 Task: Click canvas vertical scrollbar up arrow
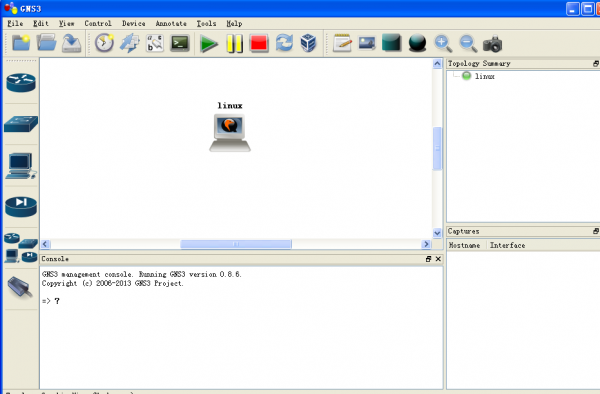click(437, 63)
